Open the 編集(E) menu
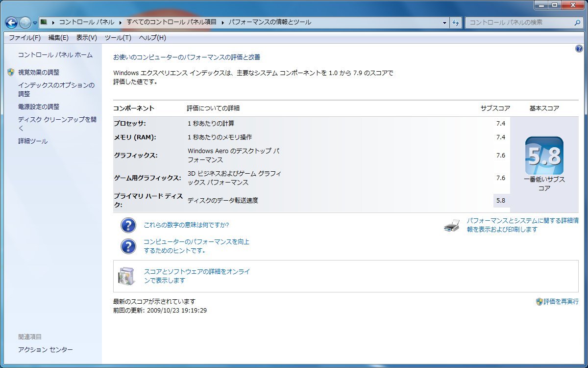 tap(58, 38)
